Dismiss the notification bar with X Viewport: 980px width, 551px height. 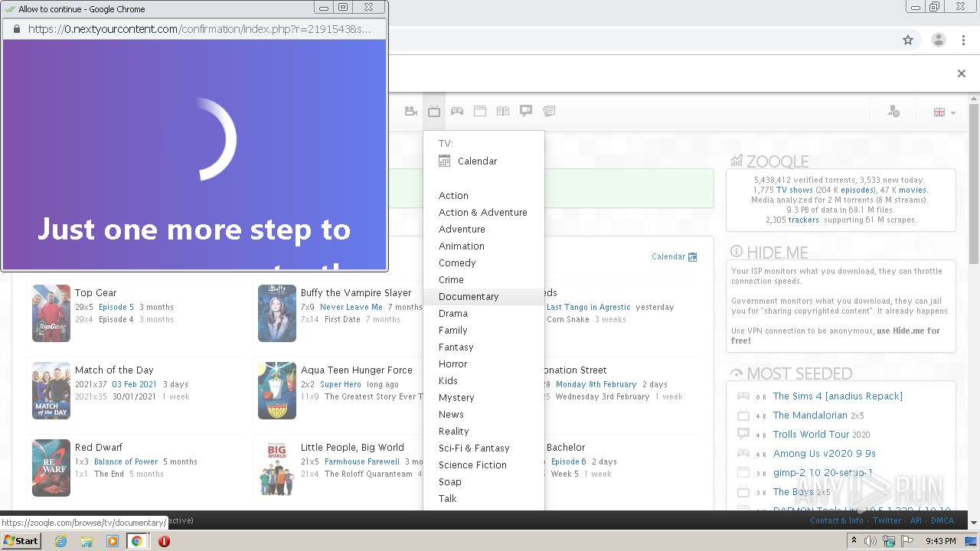(961, 73)
